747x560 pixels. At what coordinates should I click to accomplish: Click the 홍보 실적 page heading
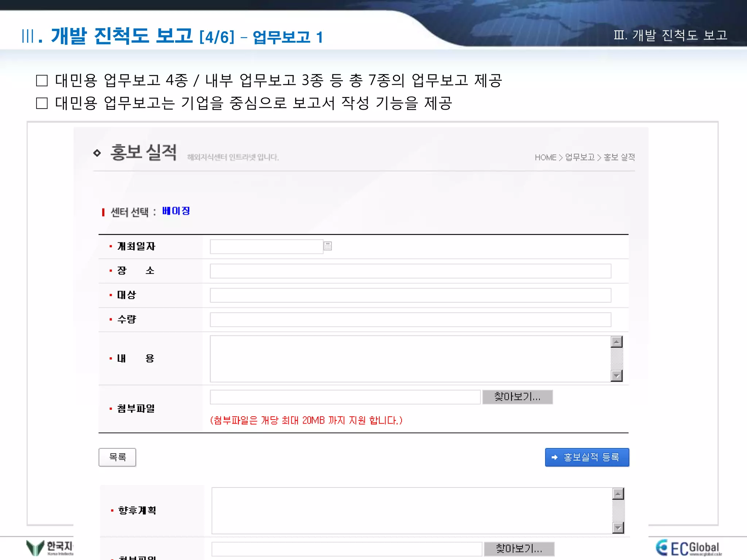pyautogui.click(x=143, y=152)
